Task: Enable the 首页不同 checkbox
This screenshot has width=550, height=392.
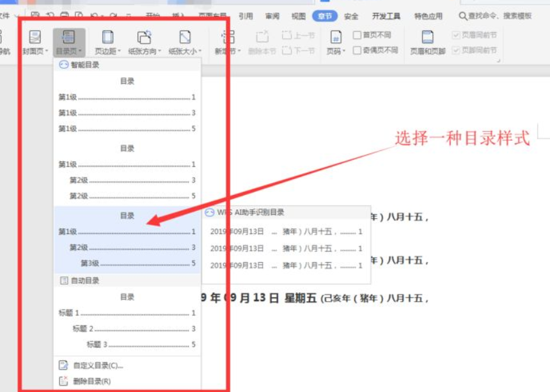Action: pos(357,35)
